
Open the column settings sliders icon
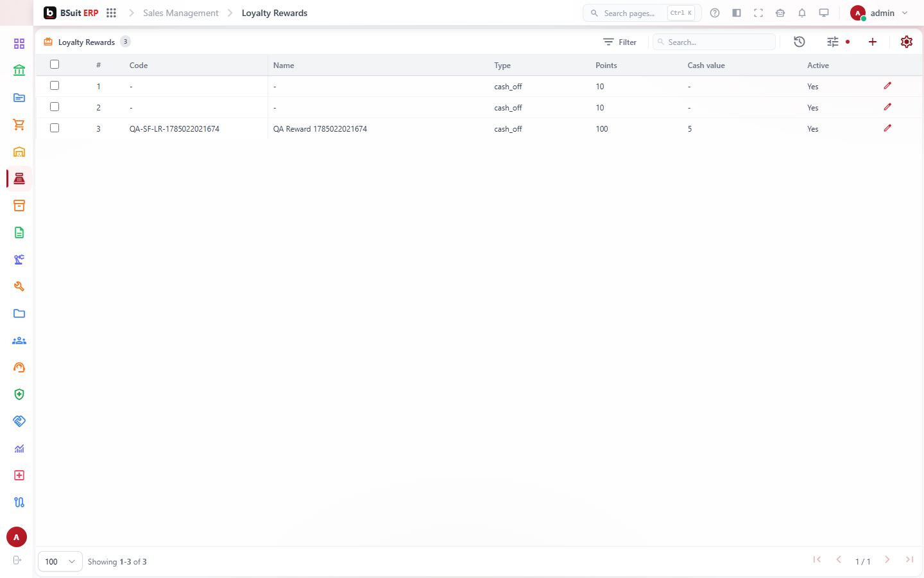833,42
